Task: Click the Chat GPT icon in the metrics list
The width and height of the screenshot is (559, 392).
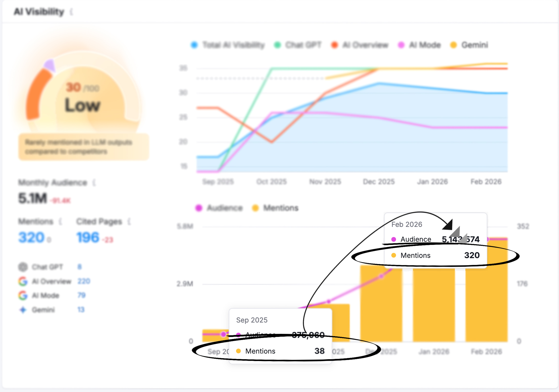Action: (23, 267)
